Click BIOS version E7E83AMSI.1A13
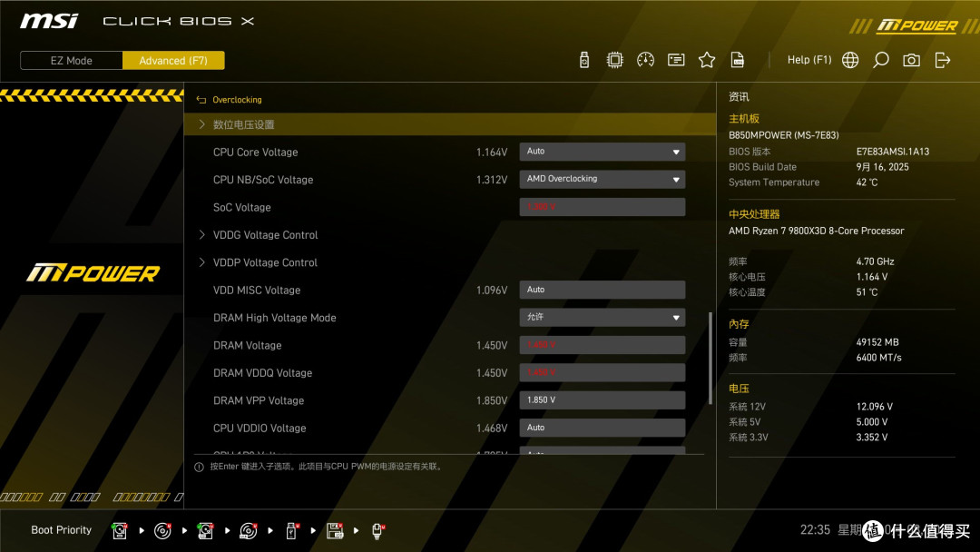Image resolution: width=980 pixels, height=552 pixels. (893, 152)
